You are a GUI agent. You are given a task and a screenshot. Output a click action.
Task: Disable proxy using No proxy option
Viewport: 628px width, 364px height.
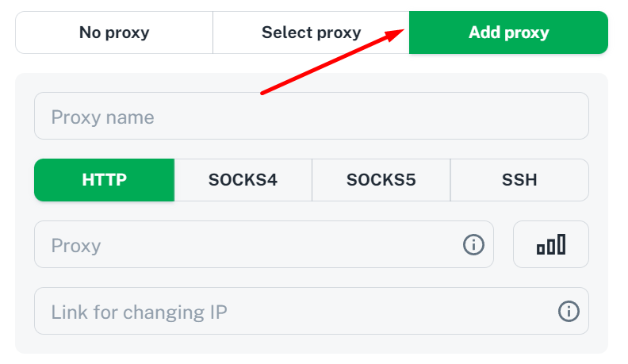pos(114,33)
